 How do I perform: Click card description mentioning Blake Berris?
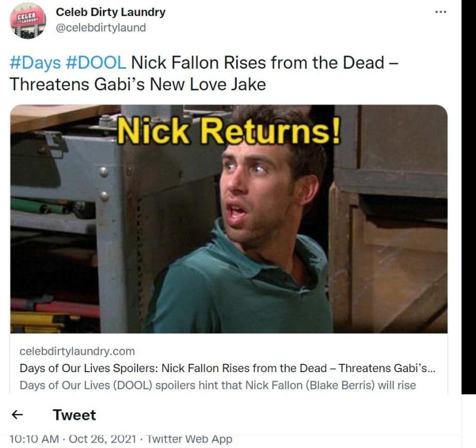[x=218, y=385]
